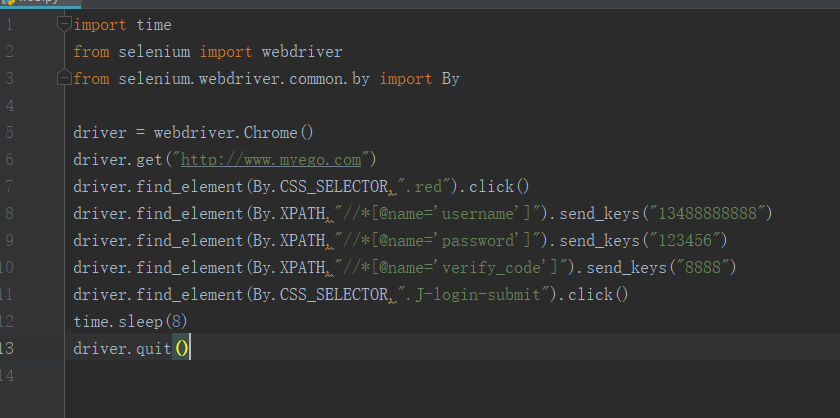Click line number 6 in the gutter

pyautogui.click(x=9, y=160)
